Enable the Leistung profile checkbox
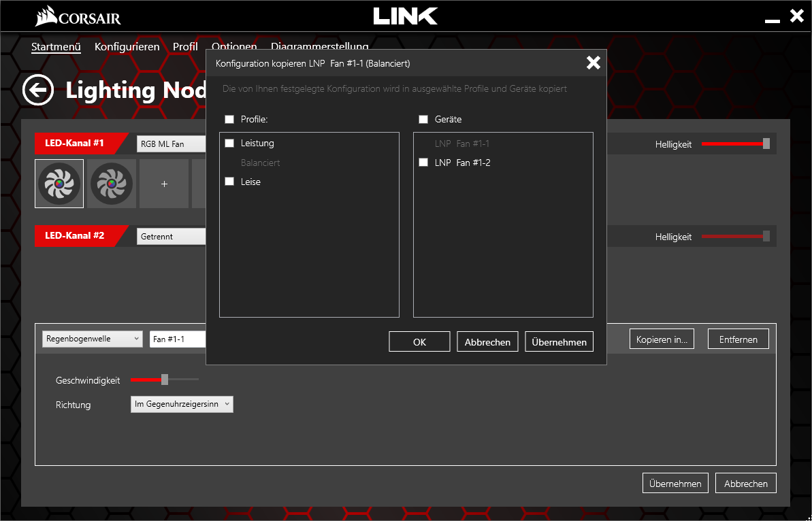Screen dimensions: 812x521 229,144
